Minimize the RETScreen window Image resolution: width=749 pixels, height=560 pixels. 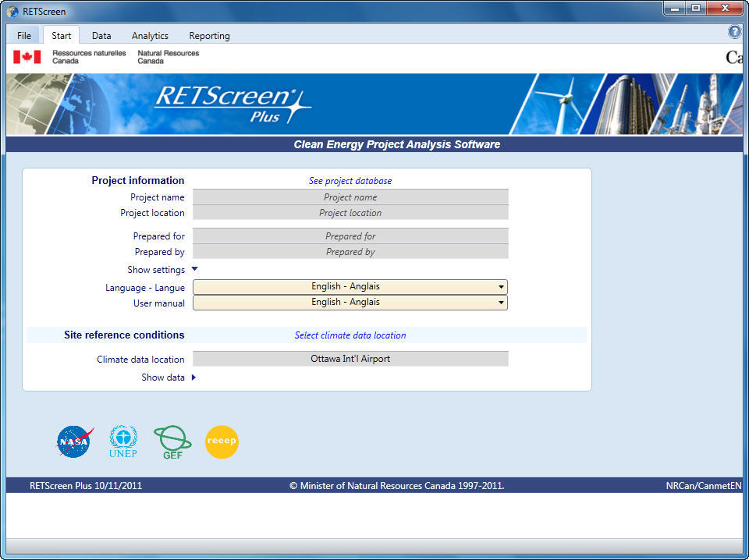pos(675,8)
